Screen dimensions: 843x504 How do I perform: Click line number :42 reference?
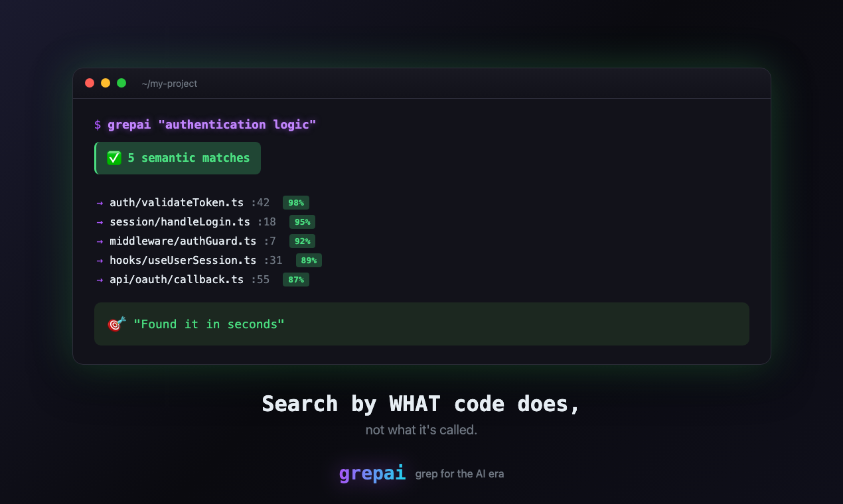point(260,203)
